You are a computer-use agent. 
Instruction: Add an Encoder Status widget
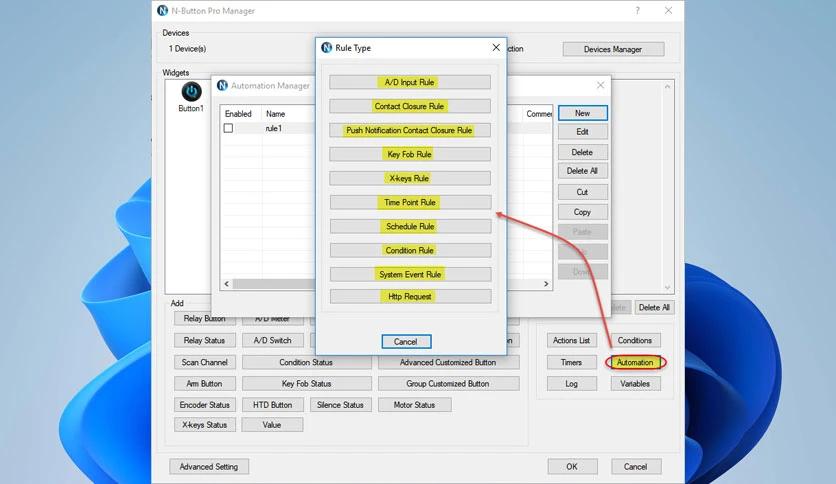(x=205, y=405)
